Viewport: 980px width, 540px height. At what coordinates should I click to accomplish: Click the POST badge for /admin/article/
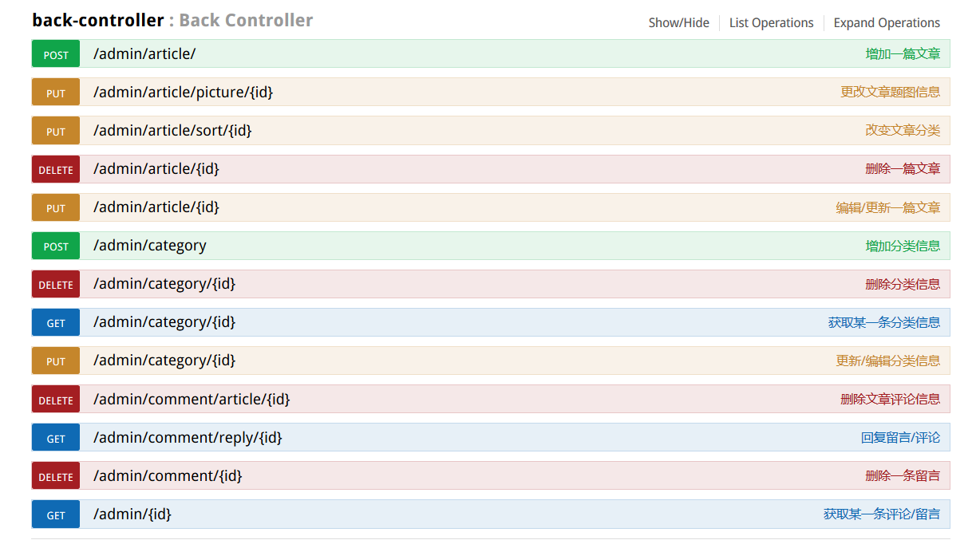[x=56, y=54]
